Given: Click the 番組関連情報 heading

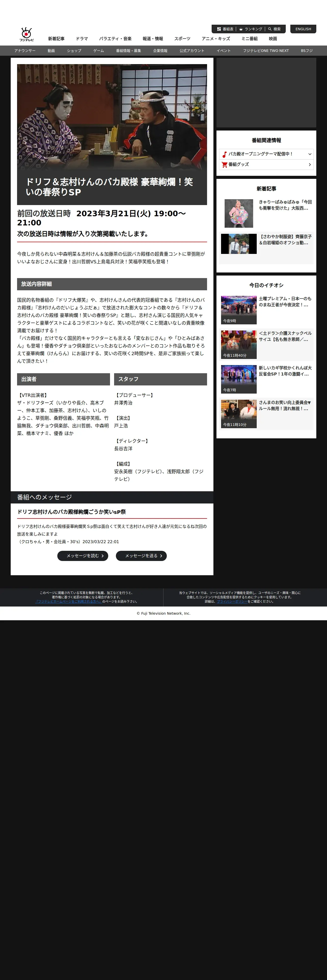Looking at the screenshot, I should (266, 140).
